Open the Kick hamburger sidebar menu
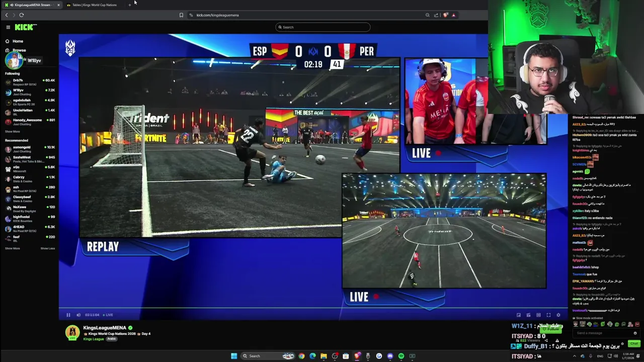Viewport: 644px width, 362px height. 8,27
